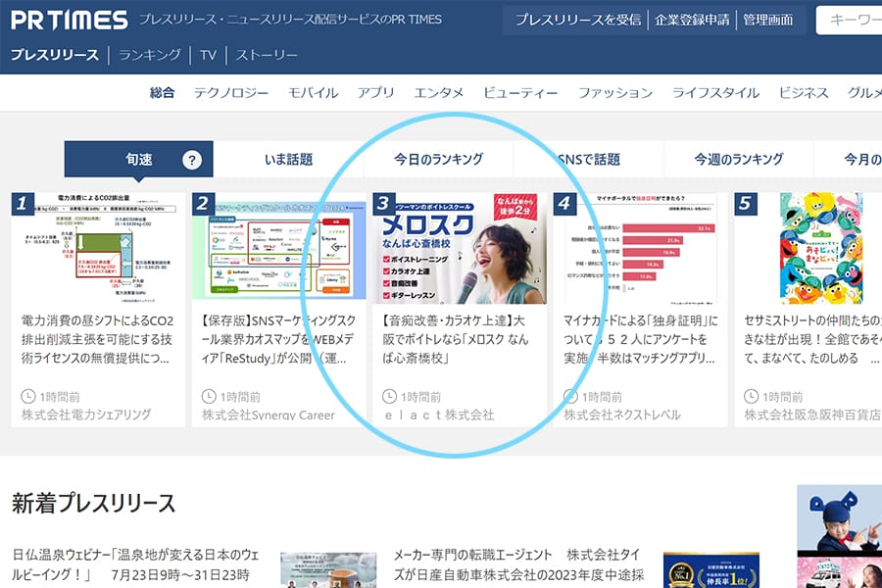Click clock icon on 阪急阪神百貨店 card
The image size is (882, 588).
751,396
